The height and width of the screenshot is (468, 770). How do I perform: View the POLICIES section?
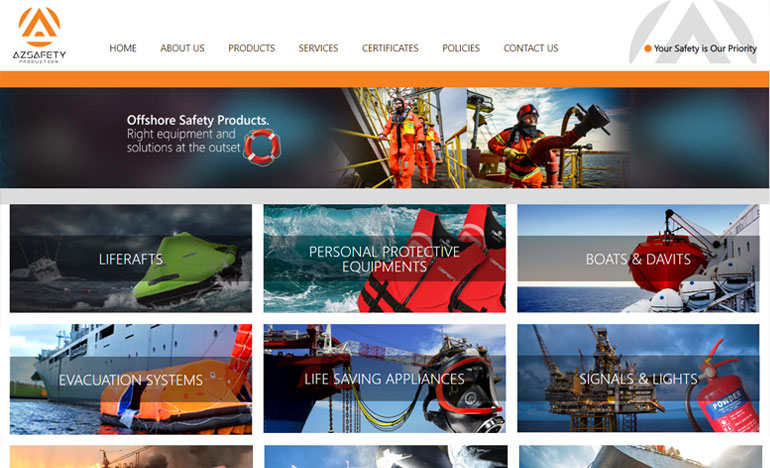tap(461, 48)
